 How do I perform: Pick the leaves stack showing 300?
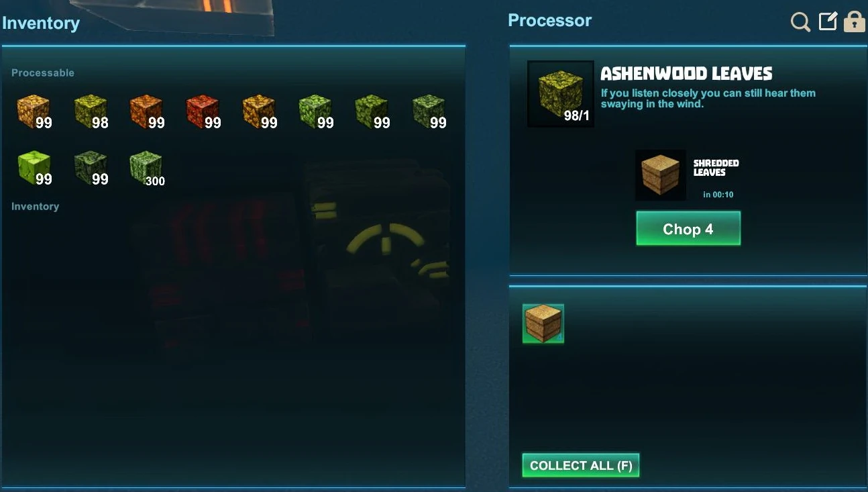[x=147, y=168]
